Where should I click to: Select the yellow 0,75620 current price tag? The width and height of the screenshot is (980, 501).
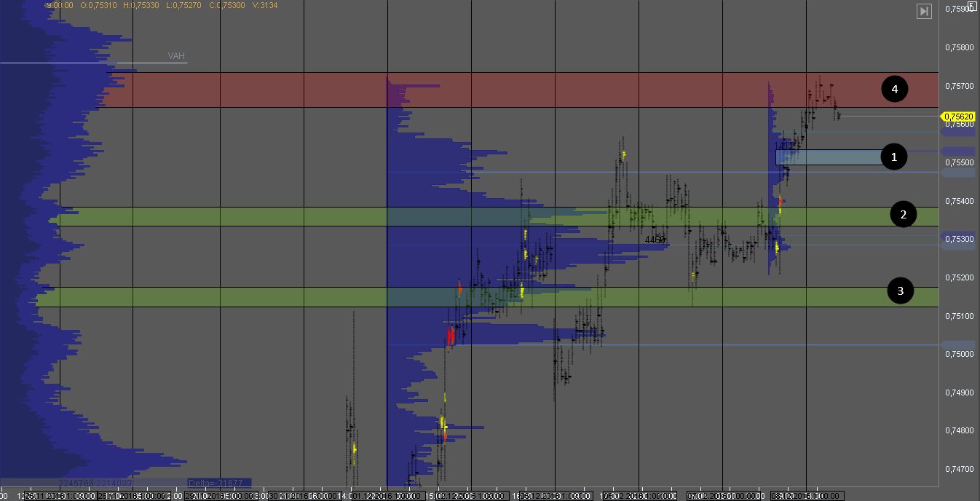958,117
